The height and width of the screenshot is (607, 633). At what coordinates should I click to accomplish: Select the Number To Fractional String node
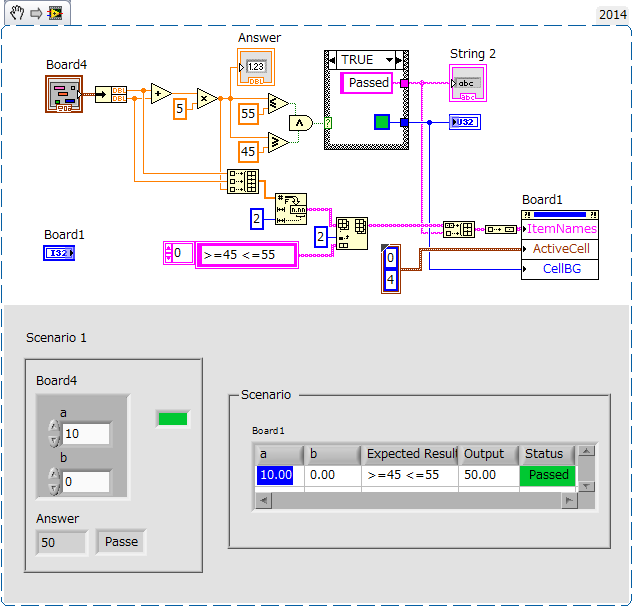[x=290, y=209]
